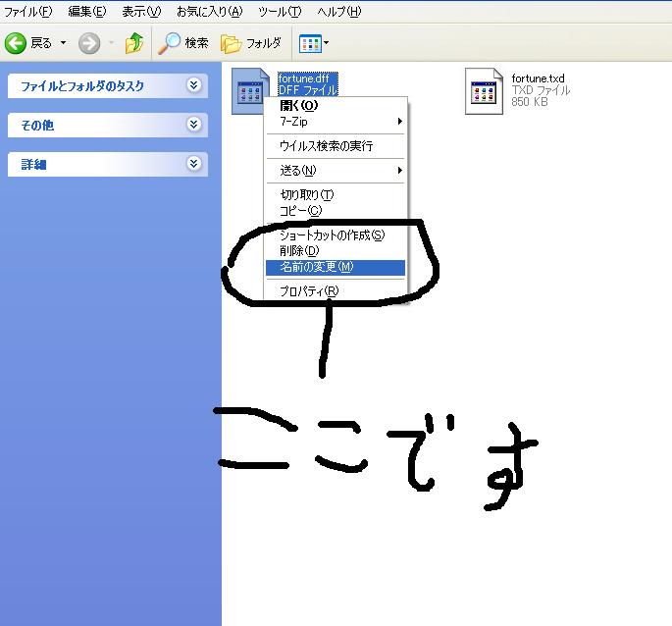Open the ファイル (File) menu
Screen dimensions: 672x626
[27, 12]
